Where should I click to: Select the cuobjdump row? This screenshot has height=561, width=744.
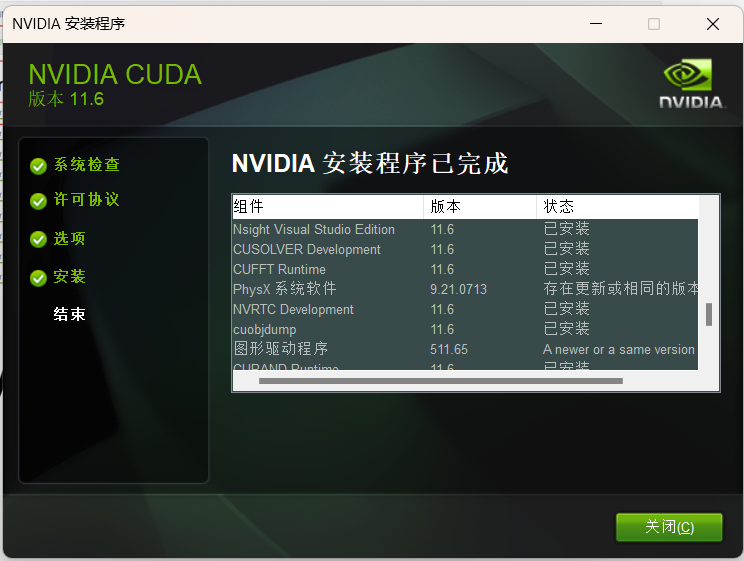pos(465,329)
